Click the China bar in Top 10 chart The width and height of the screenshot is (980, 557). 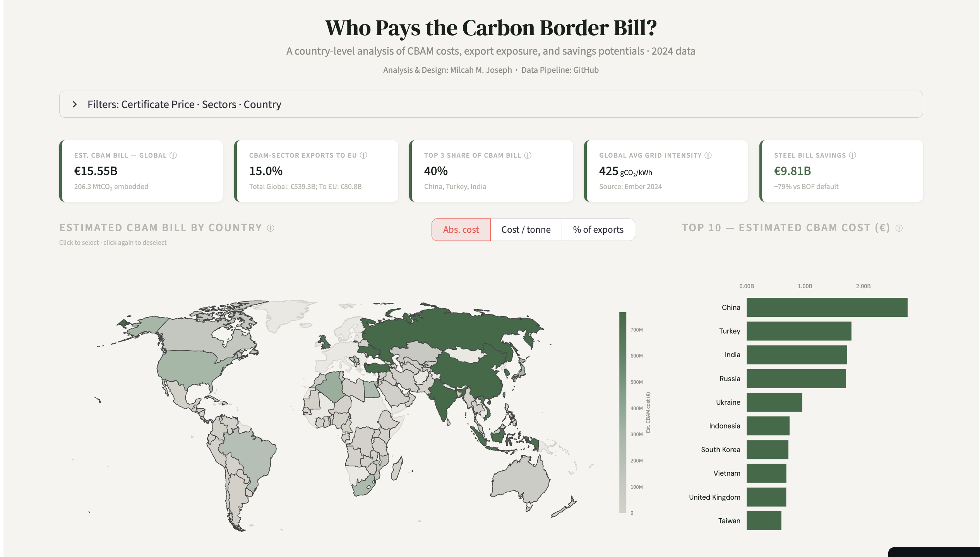click(x=827, y=308)
